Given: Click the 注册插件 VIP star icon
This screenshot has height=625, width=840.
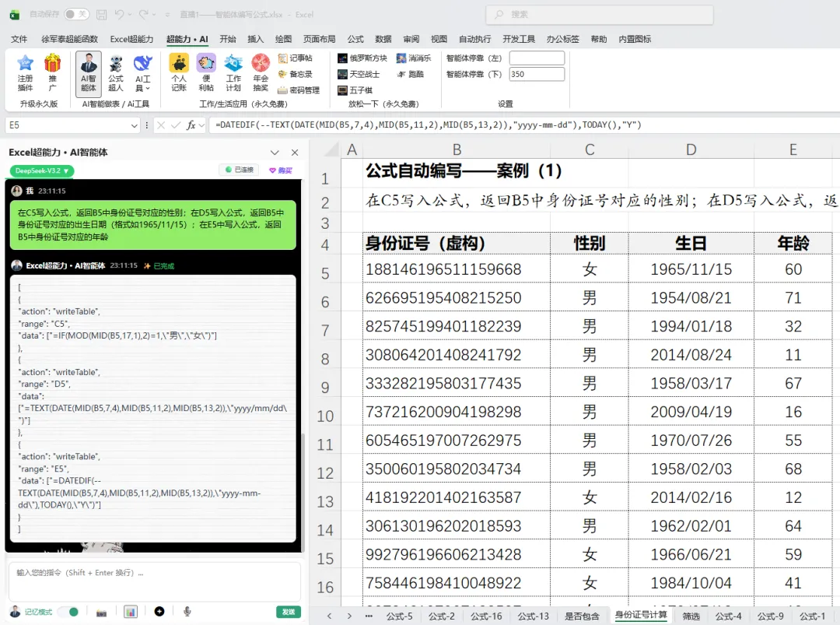Looking at the screenshot, I should point(25,63).
